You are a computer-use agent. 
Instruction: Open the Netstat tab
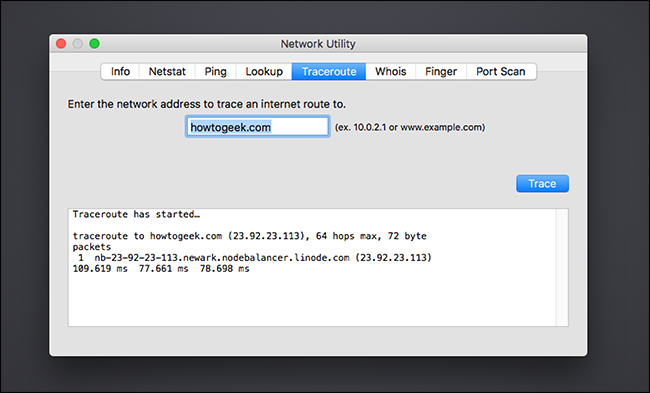pyautogui.click(x=167, y=71)
